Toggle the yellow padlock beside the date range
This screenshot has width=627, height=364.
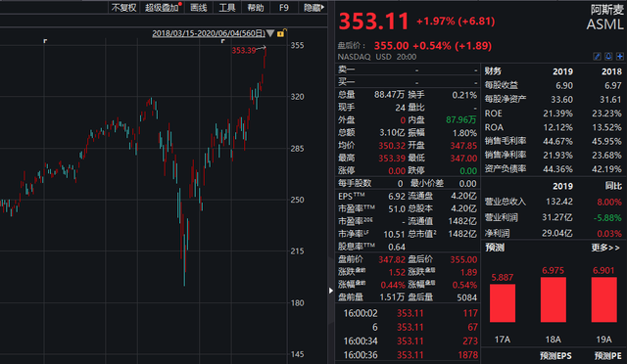coord(281,33)
